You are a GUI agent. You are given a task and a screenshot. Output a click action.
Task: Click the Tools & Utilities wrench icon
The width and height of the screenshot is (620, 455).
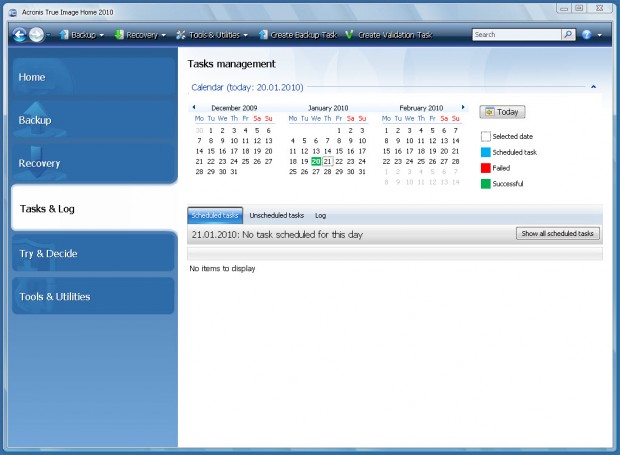coord(181,35)
